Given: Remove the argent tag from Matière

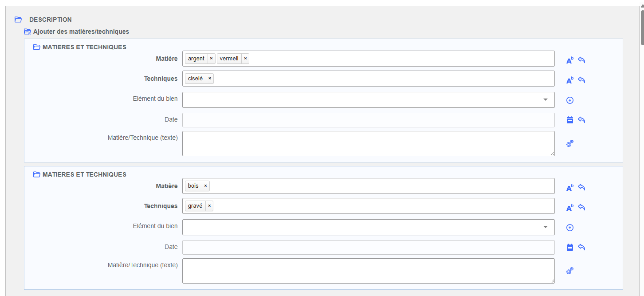Looking at the screenshot, I should click(211, 59).
